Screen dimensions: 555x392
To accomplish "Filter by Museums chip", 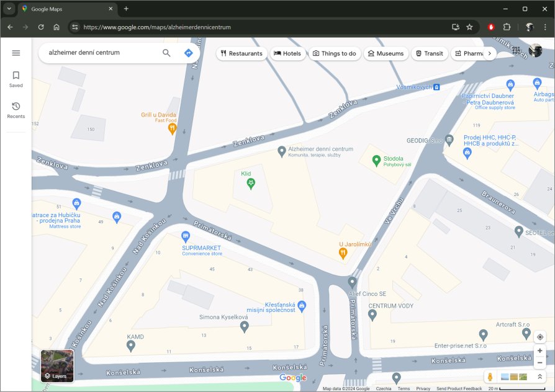I will (386, 53).
